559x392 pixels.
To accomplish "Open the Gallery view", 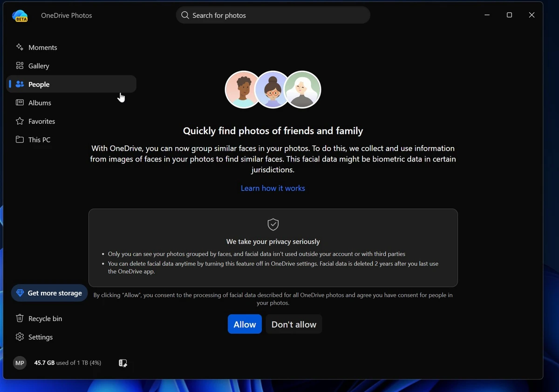I will (71, 66).
